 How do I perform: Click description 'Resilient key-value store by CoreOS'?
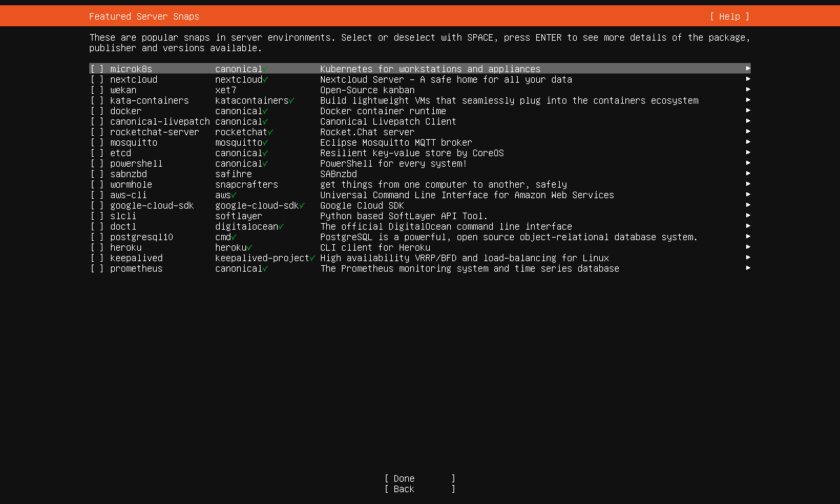point(412,153)
